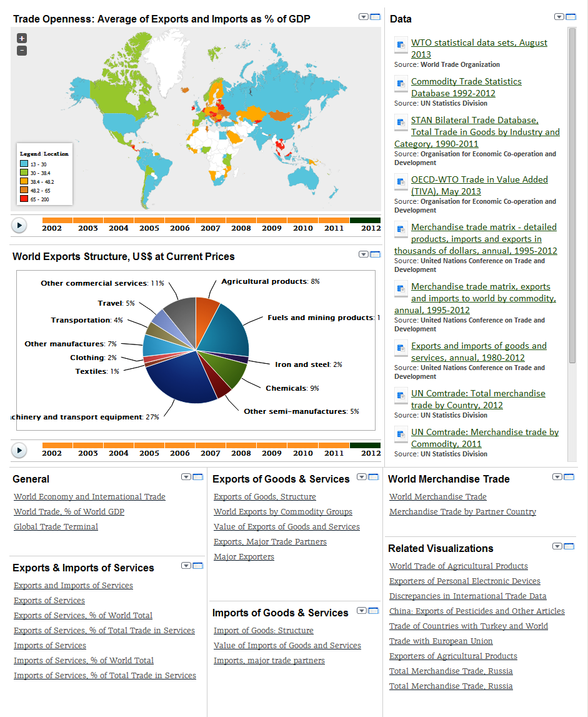This screenshot has height=717, width=588.
Task: Open dropdown menu for World Exports Structure panel
Action: click(364, 254)
